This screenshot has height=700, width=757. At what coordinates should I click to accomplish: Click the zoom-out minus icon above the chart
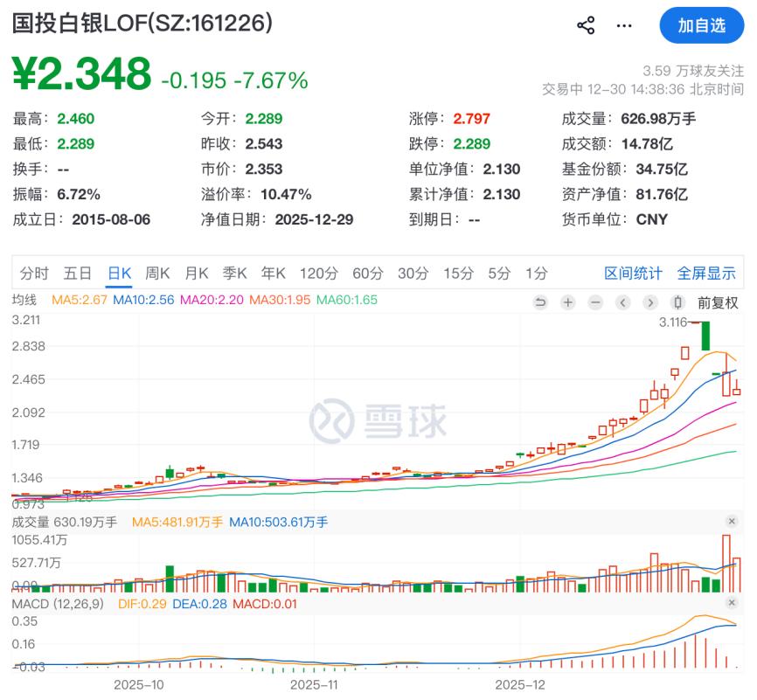point(596,303)
